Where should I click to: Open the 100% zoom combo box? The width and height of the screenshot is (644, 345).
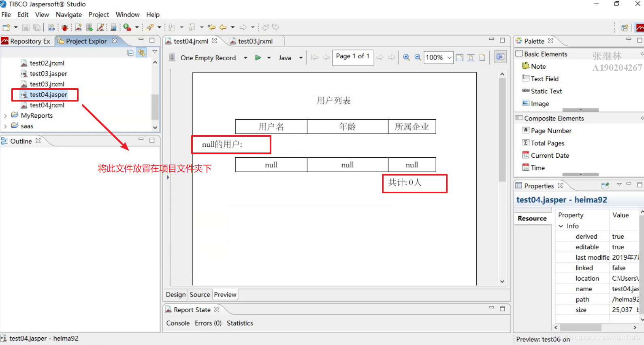coord(438,57)
